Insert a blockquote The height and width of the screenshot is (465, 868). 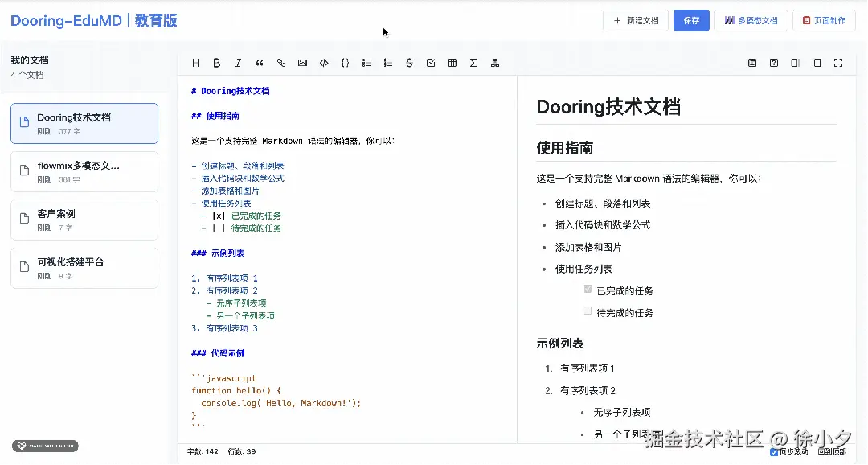[x=260, y=64]
